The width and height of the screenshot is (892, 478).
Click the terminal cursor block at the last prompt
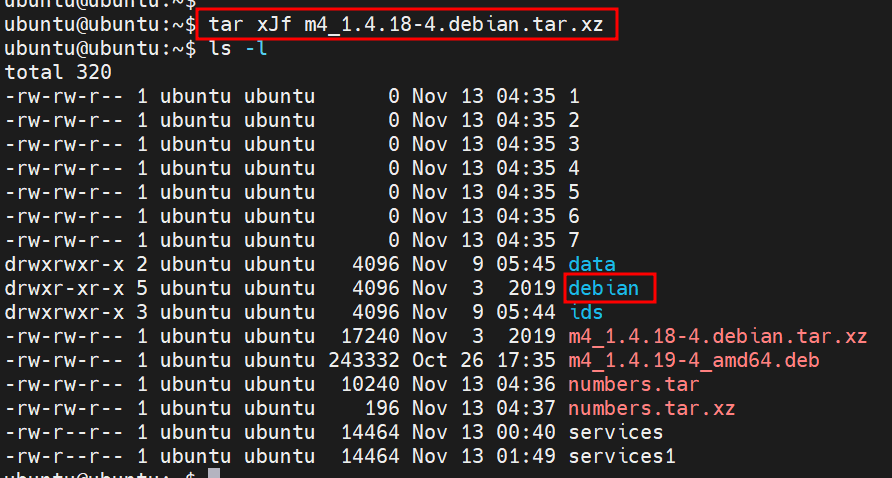pyautogui.click(x=214, y=474)
